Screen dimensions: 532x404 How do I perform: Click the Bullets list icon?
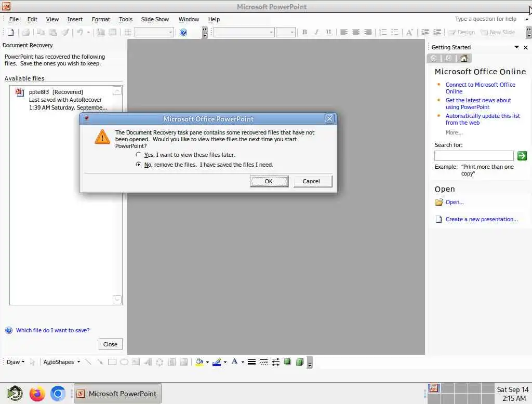point(395,32)
